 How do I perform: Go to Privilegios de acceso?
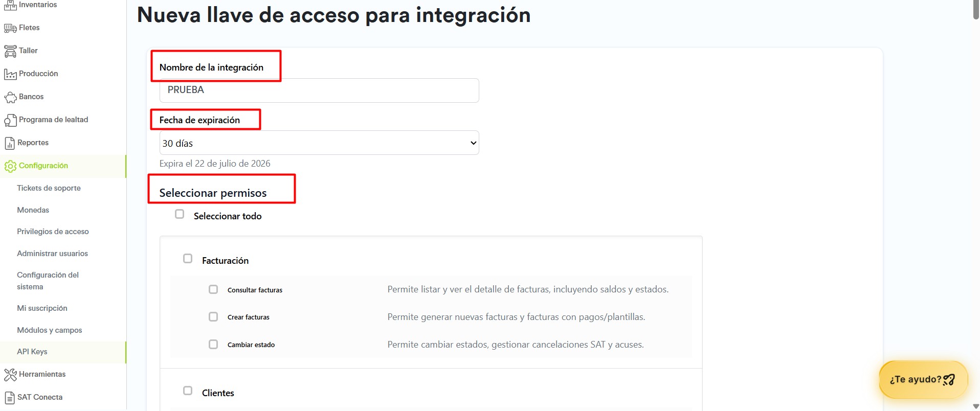point(53,232)
